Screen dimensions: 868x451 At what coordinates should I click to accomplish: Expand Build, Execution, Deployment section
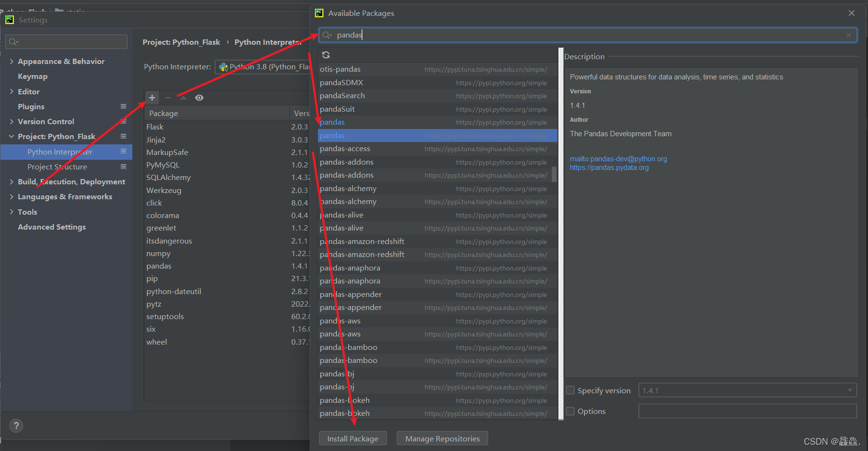[12, 182]
